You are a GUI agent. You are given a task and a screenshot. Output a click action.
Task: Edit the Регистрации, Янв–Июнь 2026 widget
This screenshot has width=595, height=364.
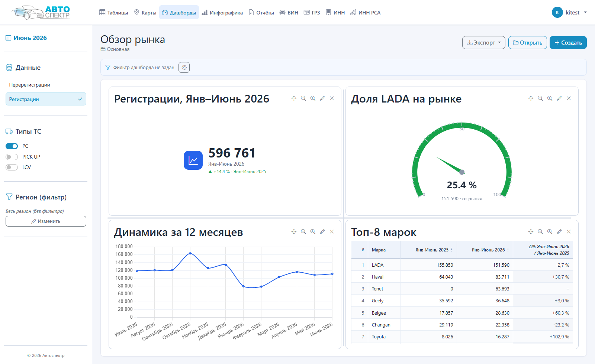click(322, 98)
